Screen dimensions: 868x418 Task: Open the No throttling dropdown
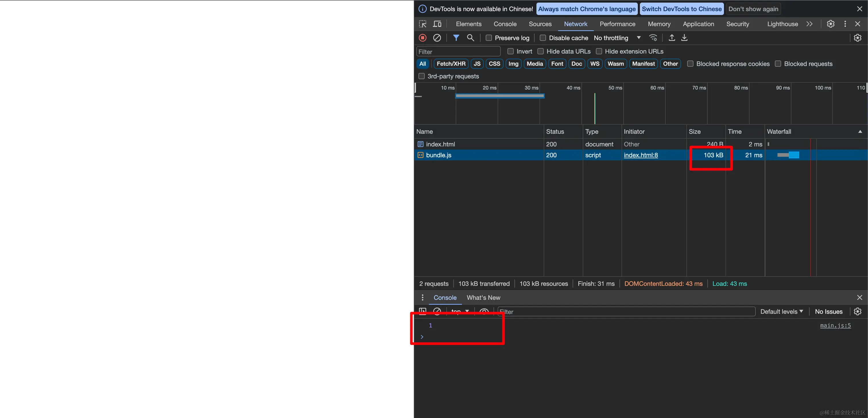[x=617, y=38]
